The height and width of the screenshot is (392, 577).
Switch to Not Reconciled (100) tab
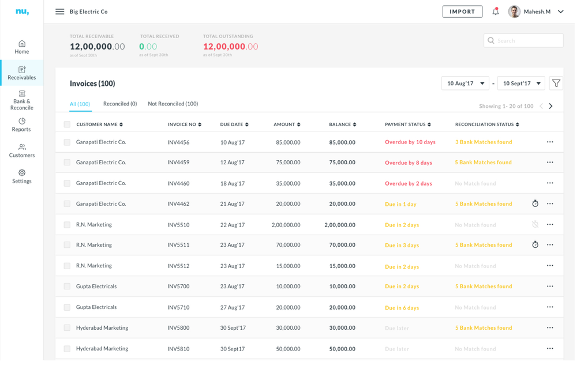[173, 104]
